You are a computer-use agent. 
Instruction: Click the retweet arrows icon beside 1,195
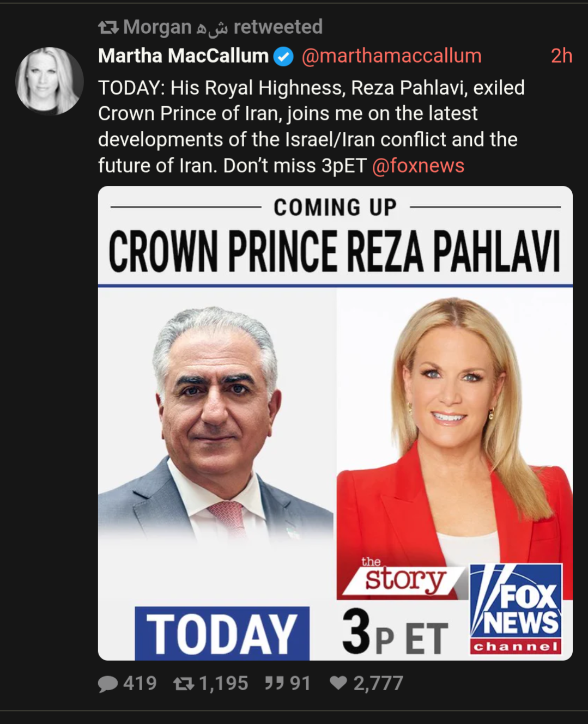pyautogui.click(x=184, y=684)
